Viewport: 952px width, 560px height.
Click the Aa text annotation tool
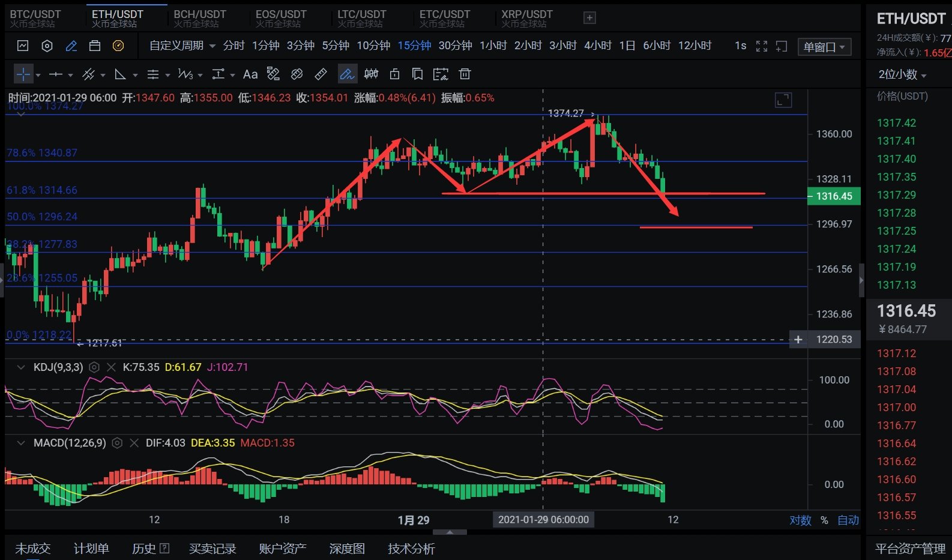250,74
